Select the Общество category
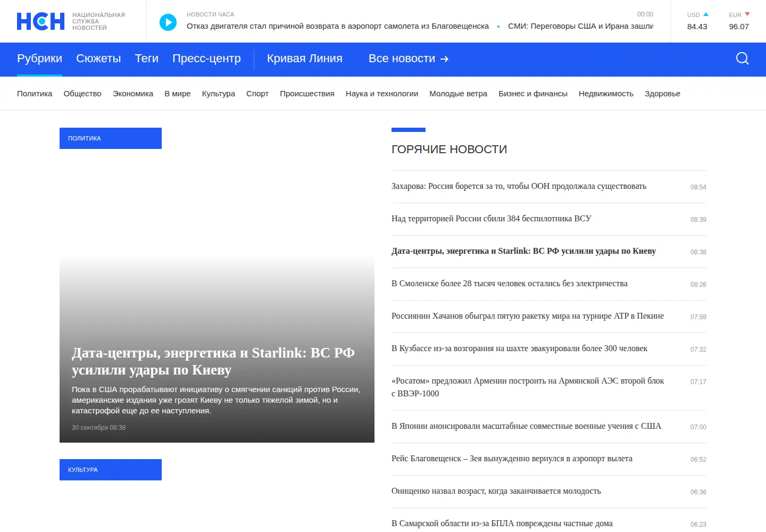This screenshot has width=766, height=532. pyautogui.click(x=82, y=94)
